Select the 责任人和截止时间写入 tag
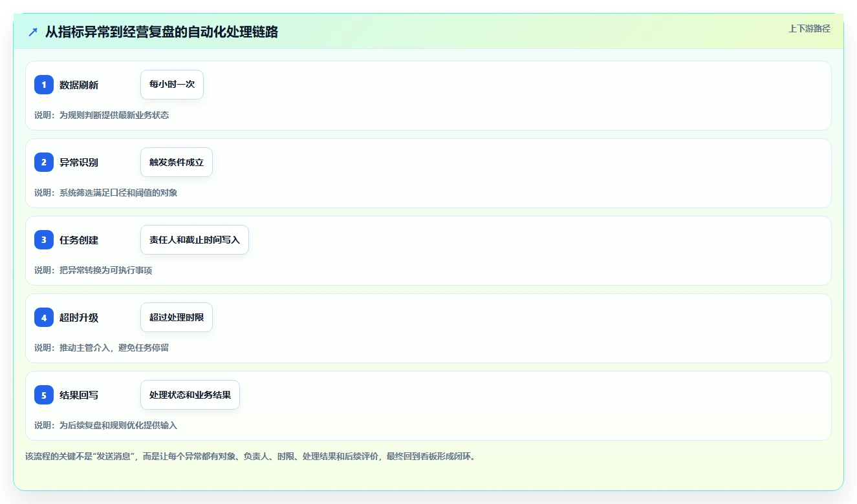Viewport: 857px width, 504px height. [195, 240]
